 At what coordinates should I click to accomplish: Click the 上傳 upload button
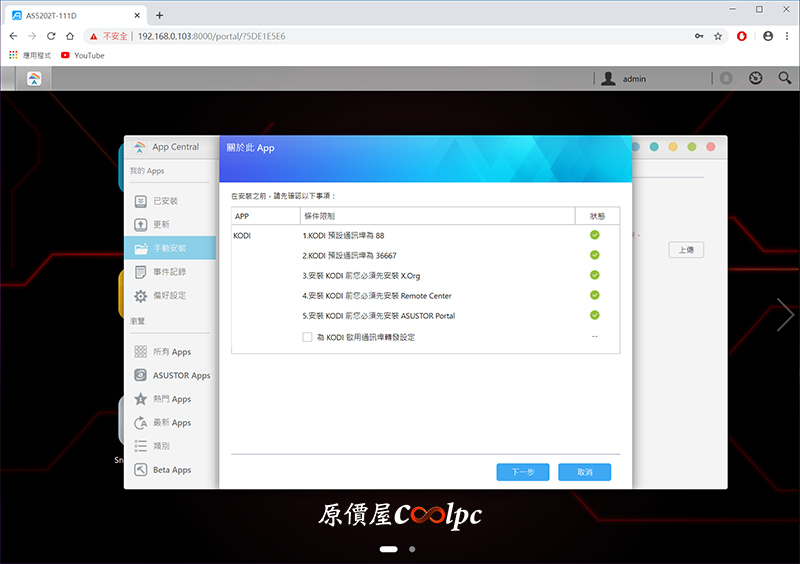pyautogui.click(x=686, y=250)
